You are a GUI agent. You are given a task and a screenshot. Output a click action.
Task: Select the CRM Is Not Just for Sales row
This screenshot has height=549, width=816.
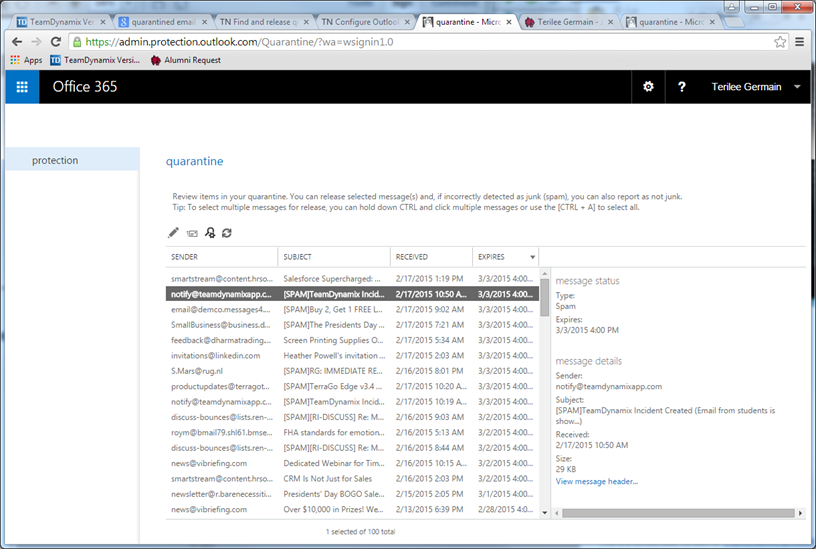pos(352,479)
